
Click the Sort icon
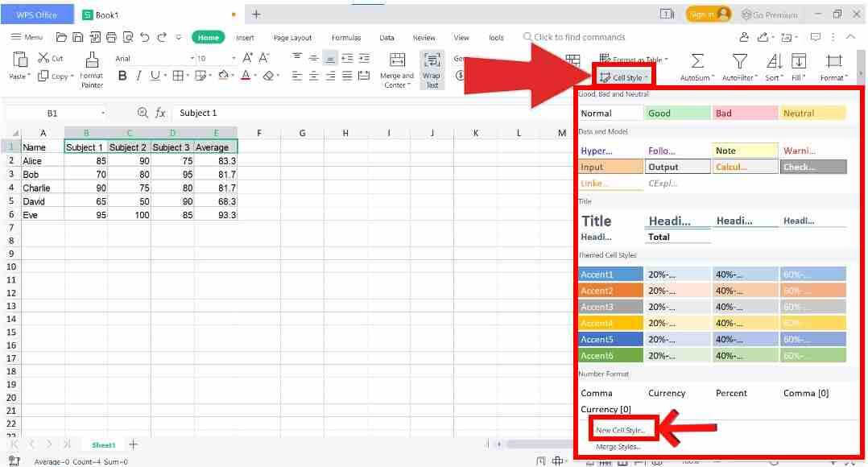coord(773,64)
